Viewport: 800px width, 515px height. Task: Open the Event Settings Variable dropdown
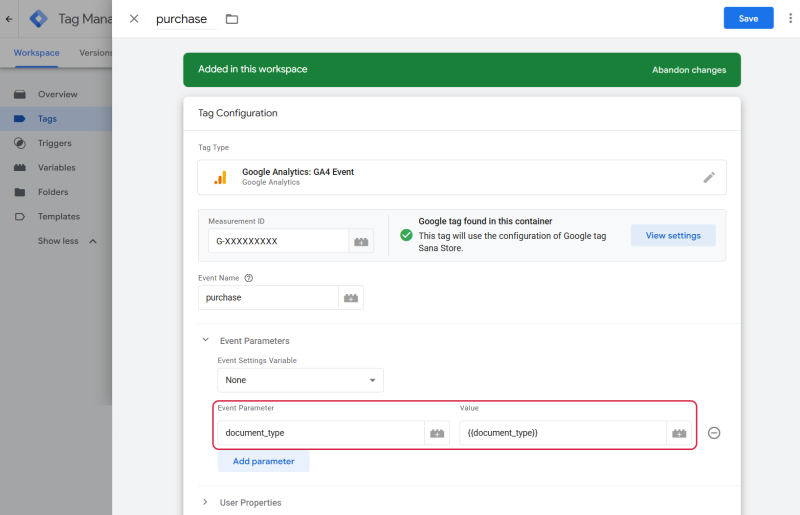click(x=301, y=380)
